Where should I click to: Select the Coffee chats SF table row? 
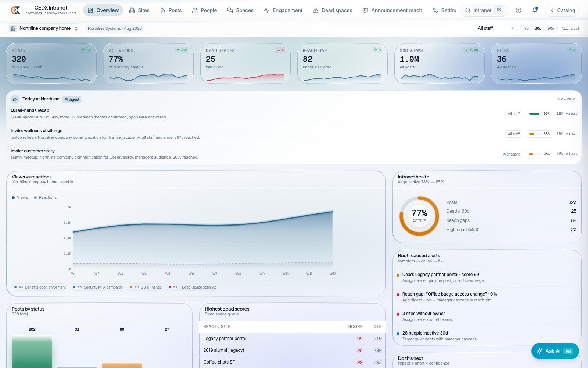(292, 362)
